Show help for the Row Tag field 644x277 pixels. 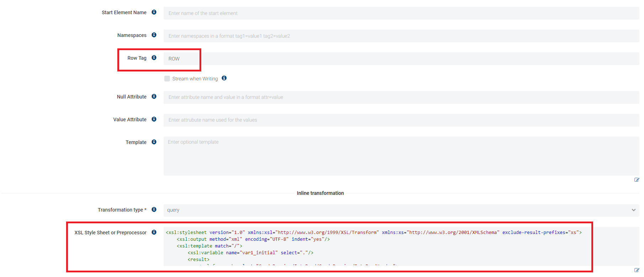click(154, 58)
